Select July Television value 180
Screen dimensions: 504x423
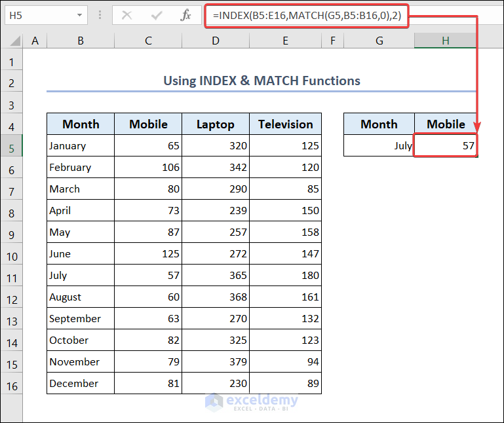286,275
